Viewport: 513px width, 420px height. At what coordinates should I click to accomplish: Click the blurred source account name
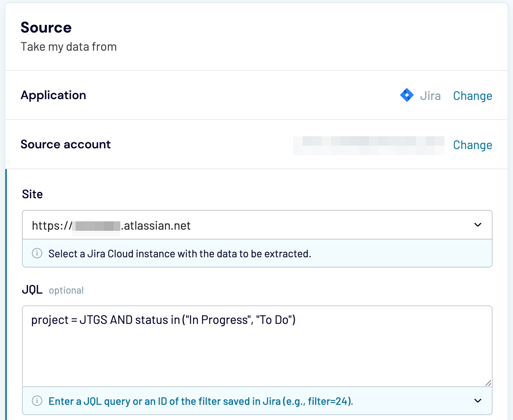click(x=368, y=145)
